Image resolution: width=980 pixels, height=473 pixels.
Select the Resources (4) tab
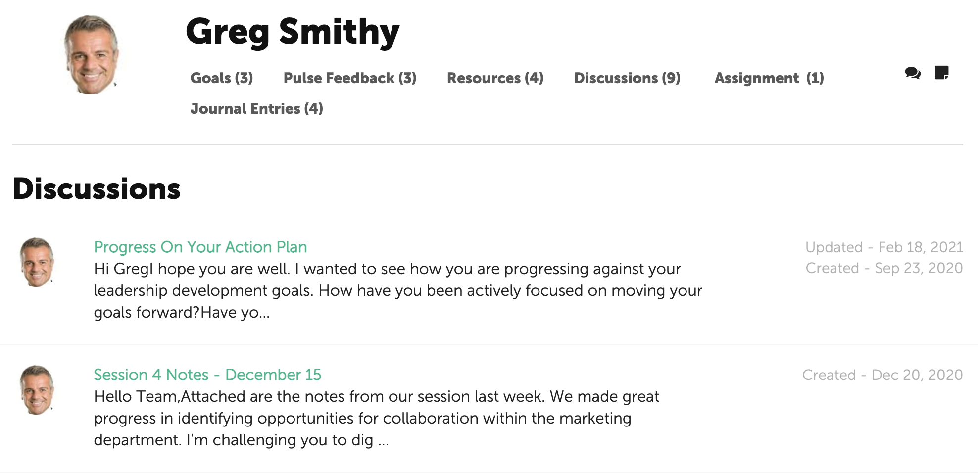click(495, 78)
